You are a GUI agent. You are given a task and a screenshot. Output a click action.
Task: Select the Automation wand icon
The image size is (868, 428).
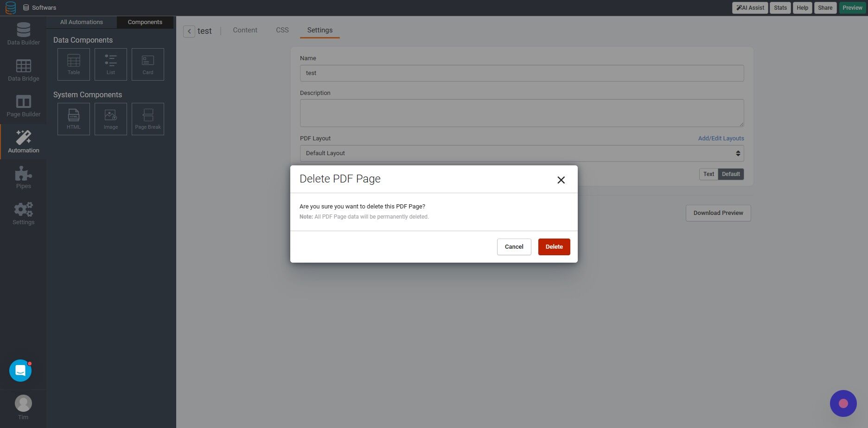tap(23, 138)
